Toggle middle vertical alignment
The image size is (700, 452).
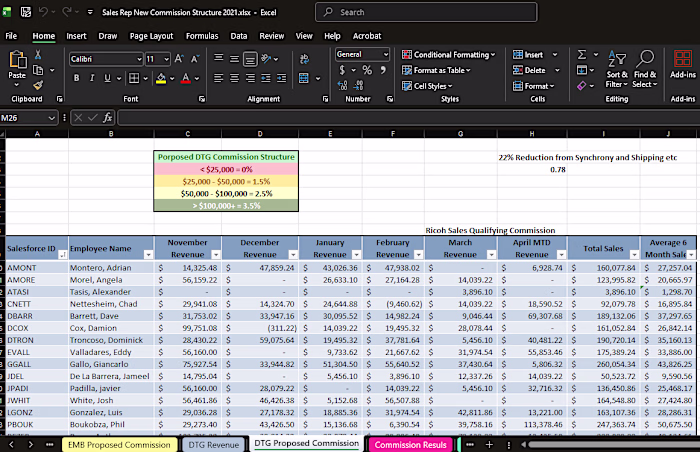click(x=234, y=59)
